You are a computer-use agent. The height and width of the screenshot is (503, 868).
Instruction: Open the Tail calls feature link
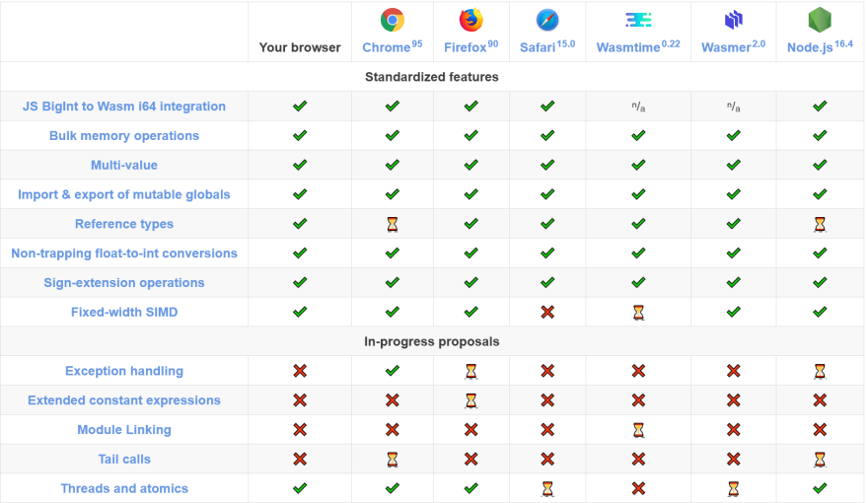pyautogui.click(x=124, y=460)
